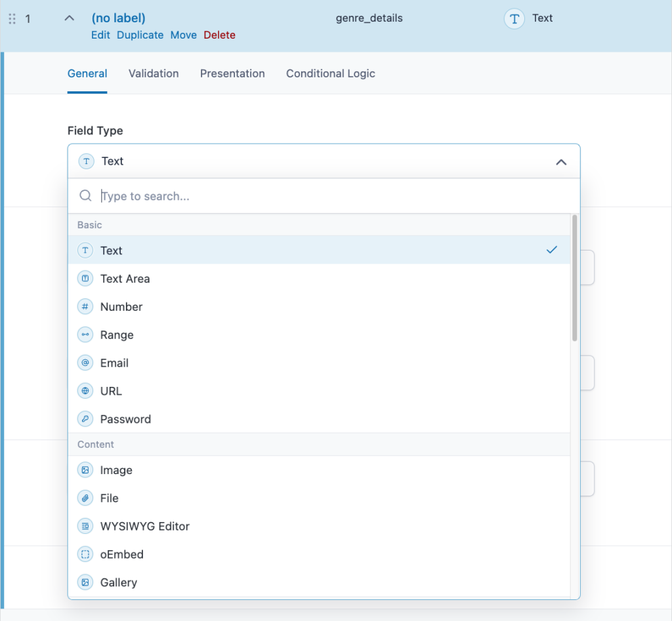Click the field type list scrollbar
Screen dimensions: 672x621
575,279
